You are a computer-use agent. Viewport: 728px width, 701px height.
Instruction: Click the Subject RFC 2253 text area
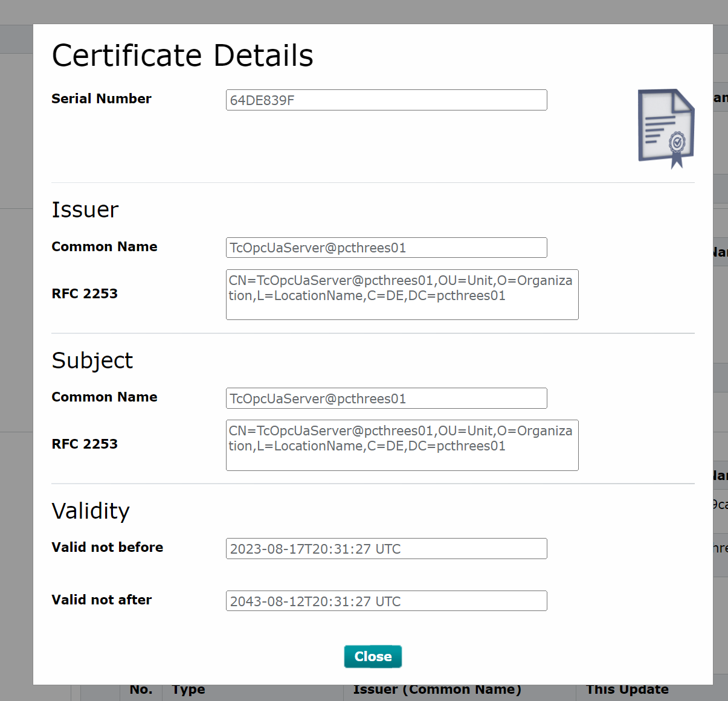click(402, 445)
